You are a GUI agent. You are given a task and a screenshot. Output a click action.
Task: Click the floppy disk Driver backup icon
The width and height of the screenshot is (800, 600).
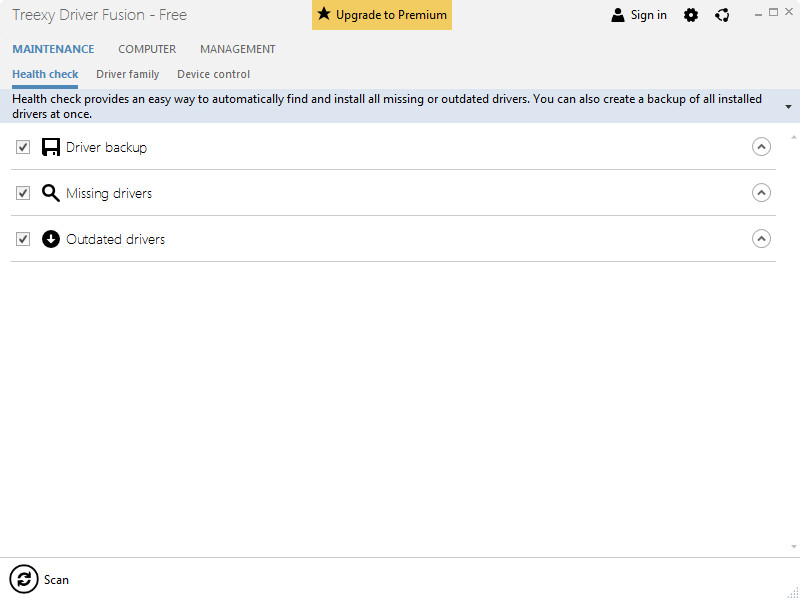pyautogui.click(x=51, y=147)
